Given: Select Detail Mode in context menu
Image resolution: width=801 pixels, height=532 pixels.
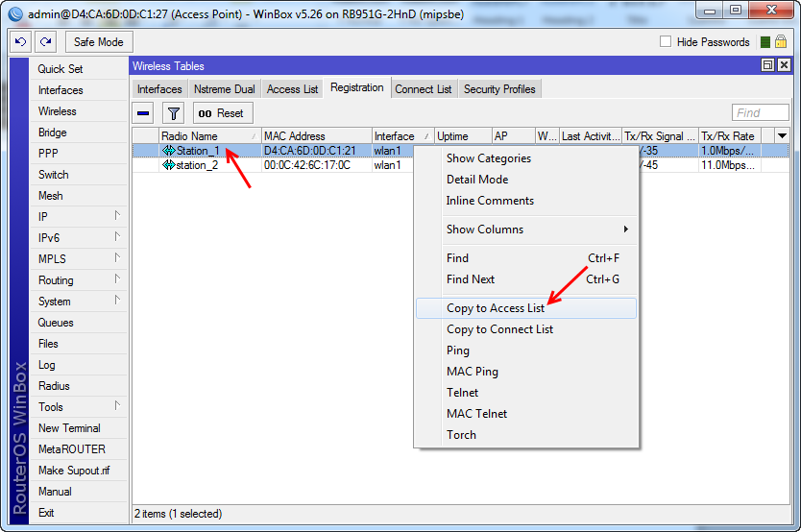Looking at the screenshot, I should point(526,180).
